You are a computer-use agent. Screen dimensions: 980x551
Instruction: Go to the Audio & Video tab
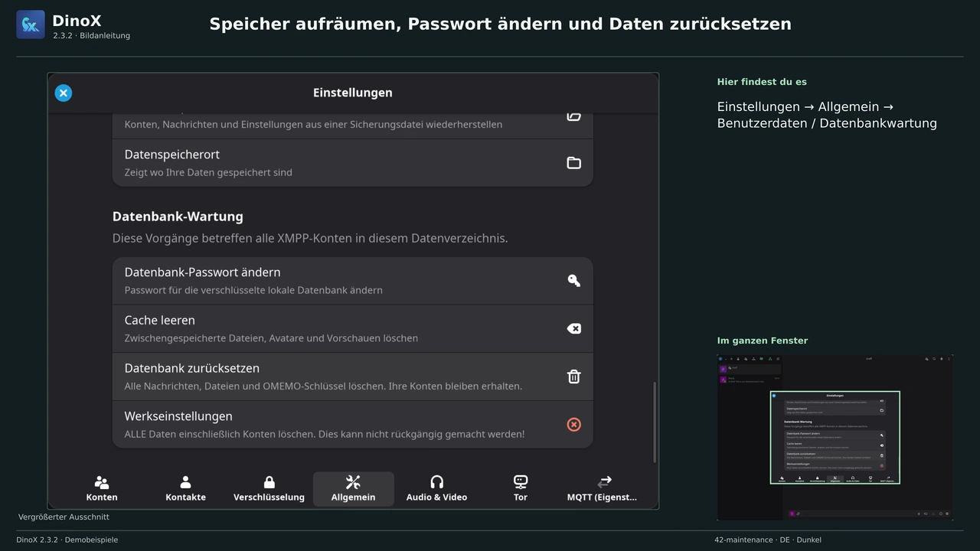click(x=436, y=489)
